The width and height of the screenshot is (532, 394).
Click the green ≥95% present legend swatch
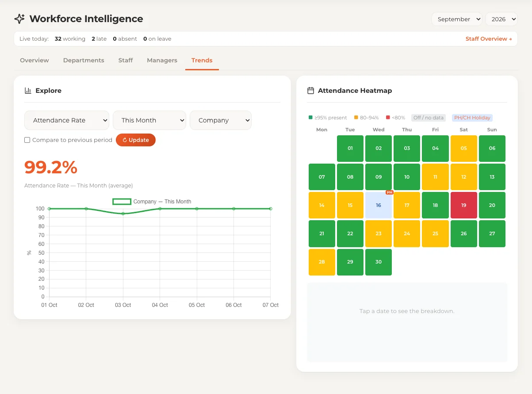[x=310, y=118]
